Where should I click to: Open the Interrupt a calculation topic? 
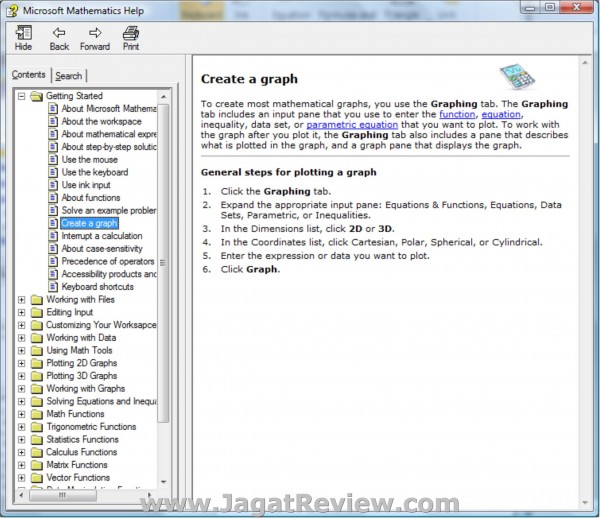point(101,236)
